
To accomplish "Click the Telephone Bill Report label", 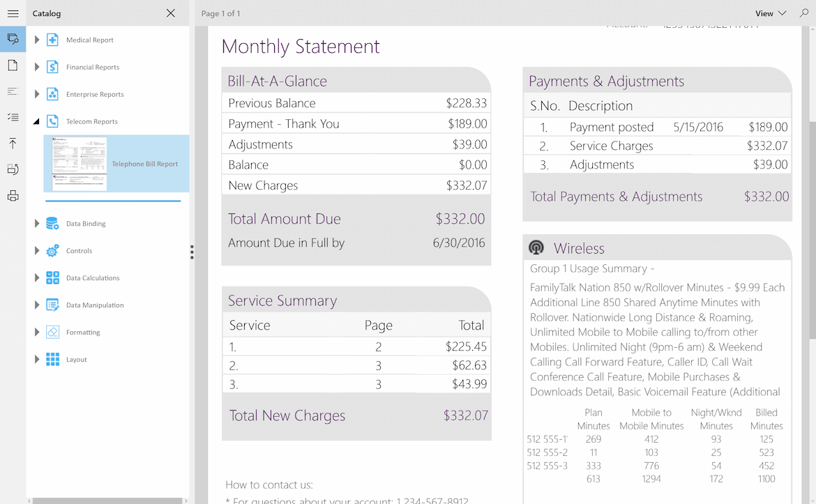I will pyautogui.click(x=144, y=164).
